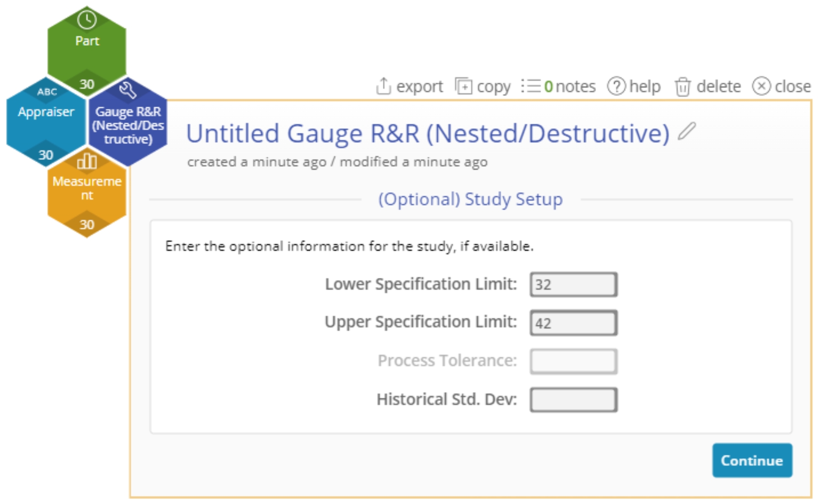Click the Upper Specification Limit label

[x=421, y=322]
